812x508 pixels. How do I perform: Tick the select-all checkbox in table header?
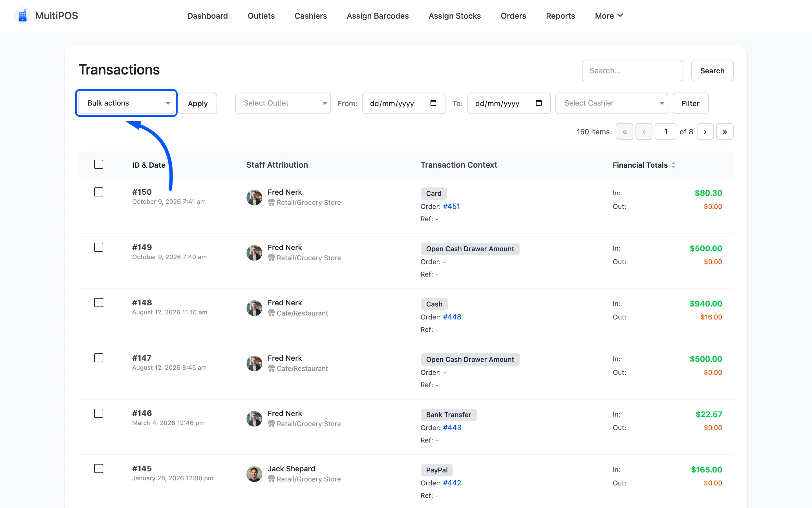pos(99,164)
